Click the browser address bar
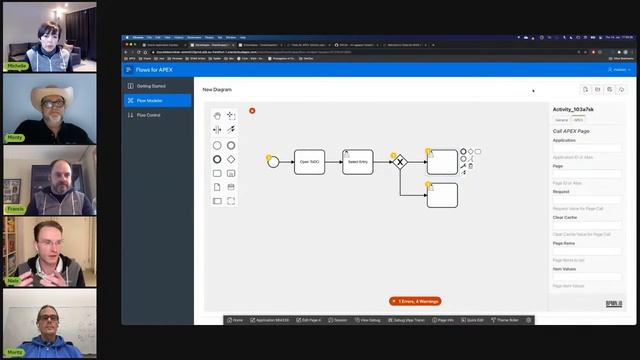 pyautogui.click(x=363, y=52)
